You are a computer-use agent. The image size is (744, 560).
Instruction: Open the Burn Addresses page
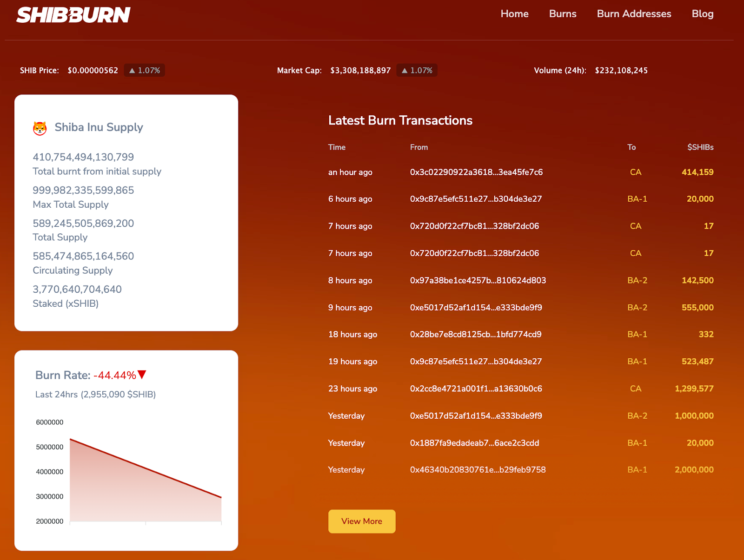(x=633, y=14)
